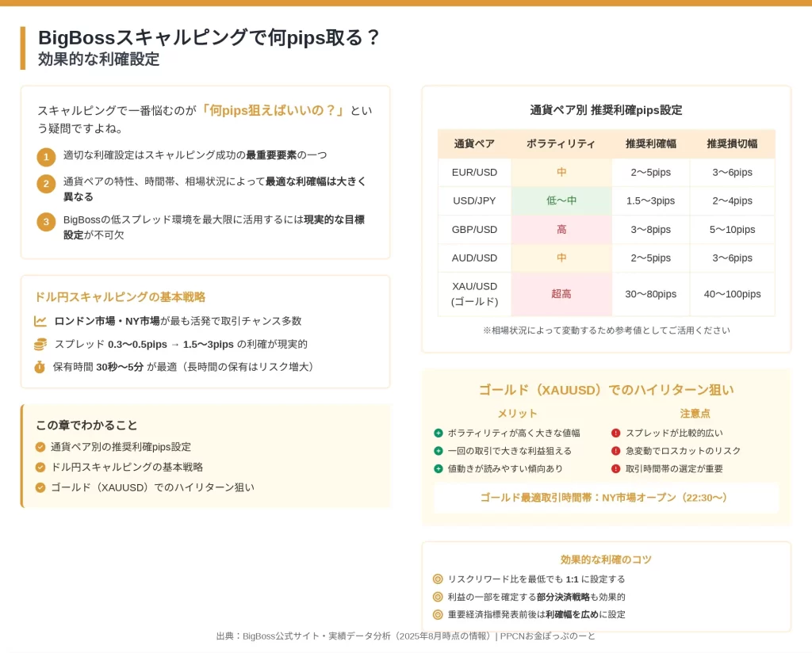Image resolution: width=812 pixels, height=653 pixels.
Task: Click the 通貨ペア column header
Action: click(474, 144)
